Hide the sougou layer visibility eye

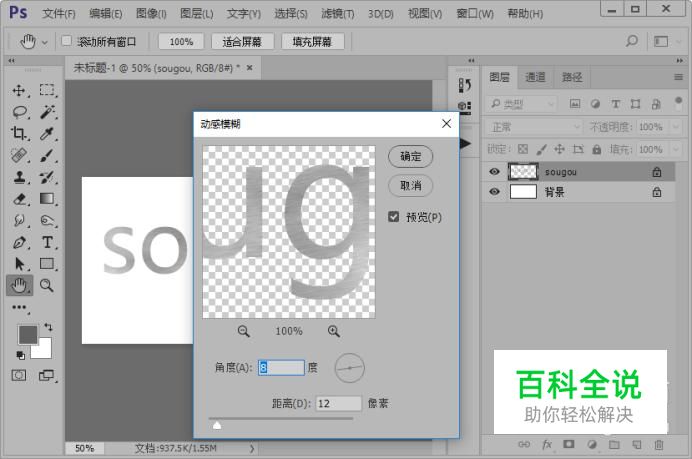click(494, 172)
